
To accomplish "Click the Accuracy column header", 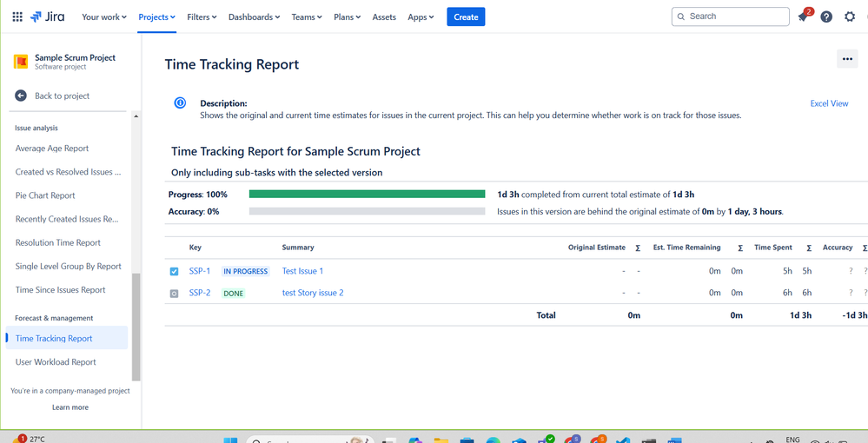I will click(x=838, y=248).
